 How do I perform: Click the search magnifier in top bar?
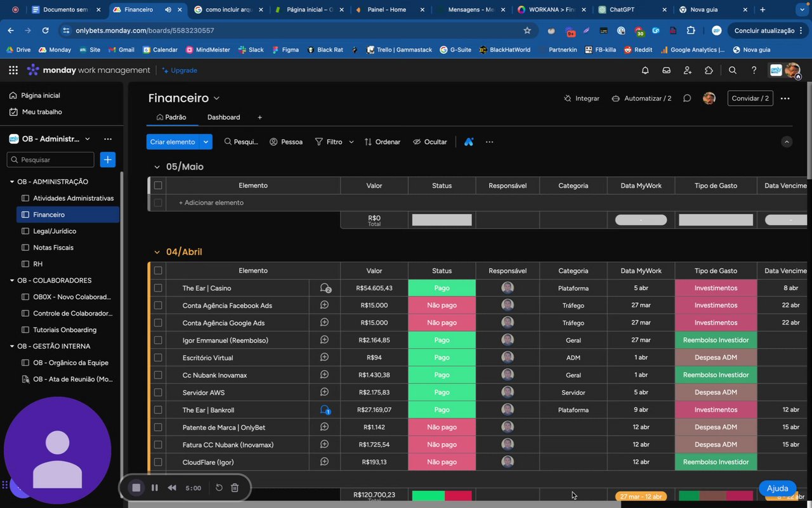click(x=733, y=70)
